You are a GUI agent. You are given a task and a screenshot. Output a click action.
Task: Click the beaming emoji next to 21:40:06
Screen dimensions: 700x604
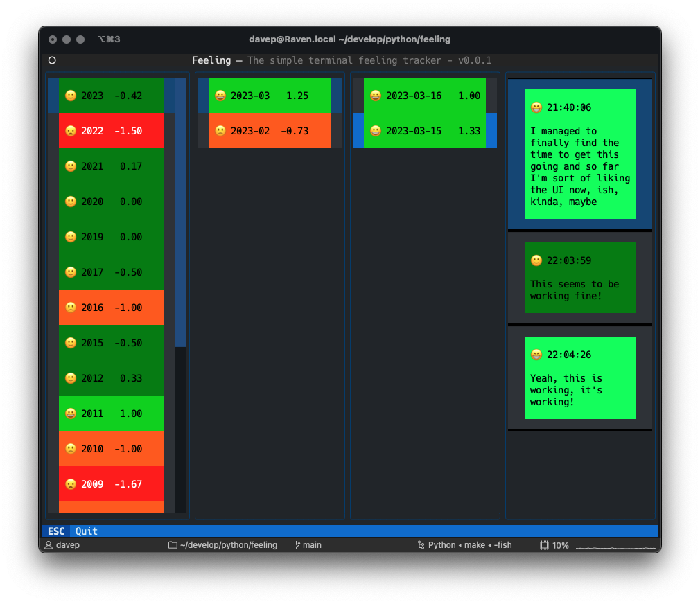tap(536, 107)
